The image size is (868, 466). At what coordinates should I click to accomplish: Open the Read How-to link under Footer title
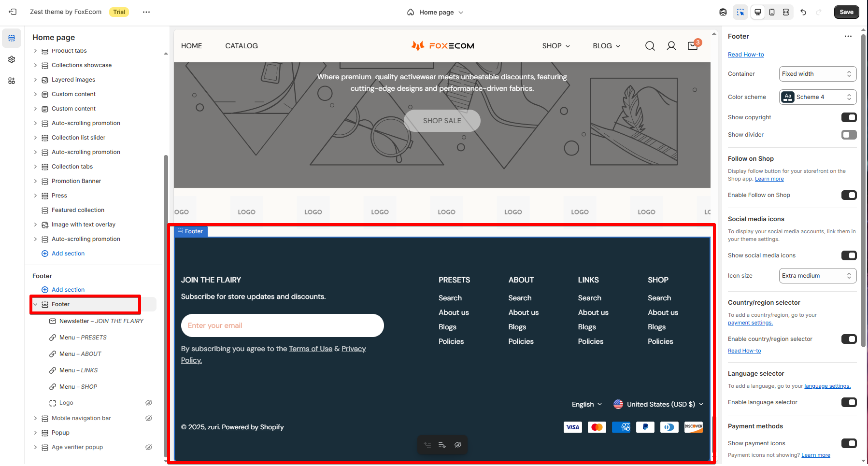pyautogui.click(x=746, y=55)
